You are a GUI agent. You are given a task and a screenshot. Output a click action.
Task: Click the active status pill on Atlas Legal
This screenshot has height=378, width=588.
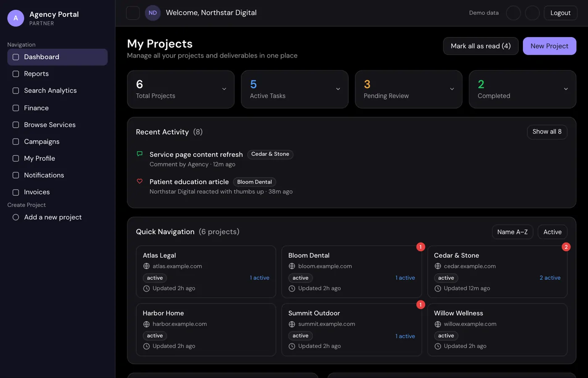(x=155, y=278)
